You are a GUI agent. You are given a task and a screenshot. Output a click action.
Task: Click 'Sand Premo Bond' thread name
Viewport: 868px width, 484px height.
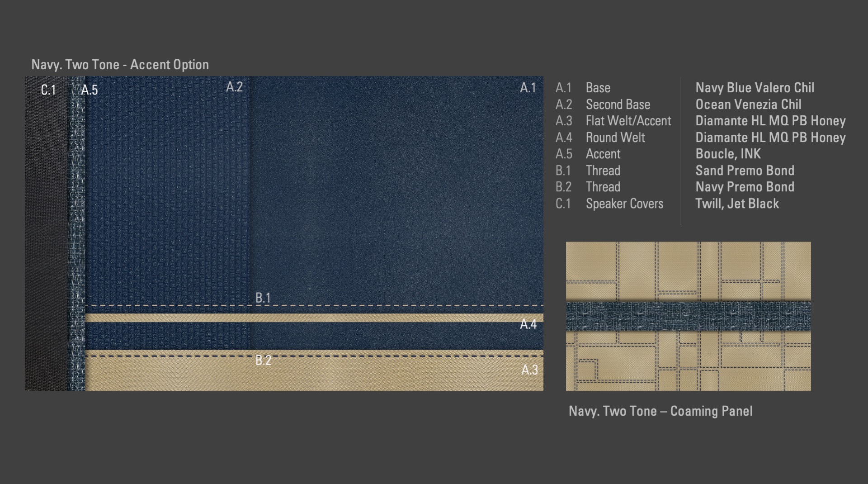(x=745, y=171)
